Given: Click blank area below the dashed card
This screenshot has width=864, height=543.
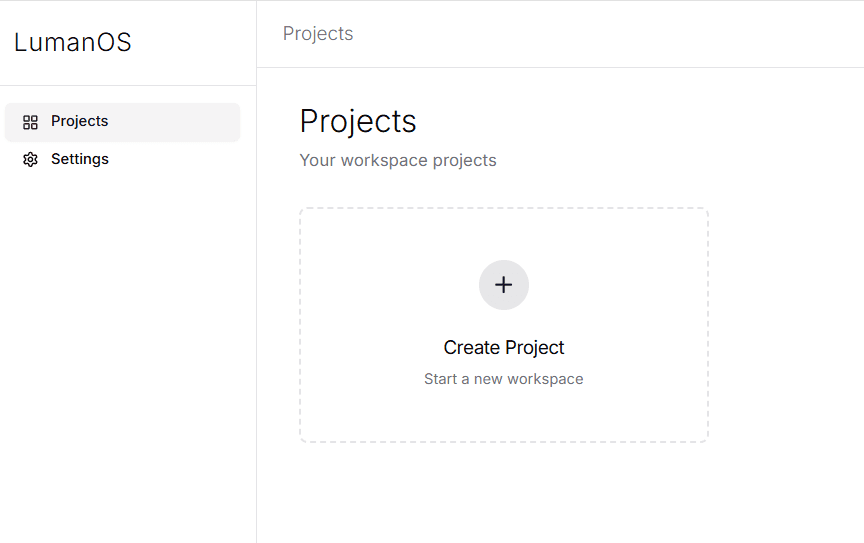Looking at the screenshot, I should coord(504,495).
